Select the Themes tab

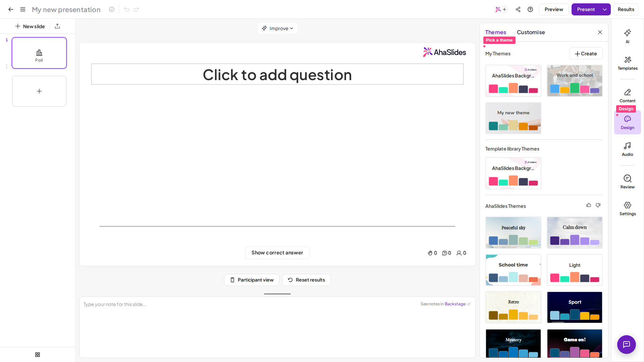click(495, 32)
